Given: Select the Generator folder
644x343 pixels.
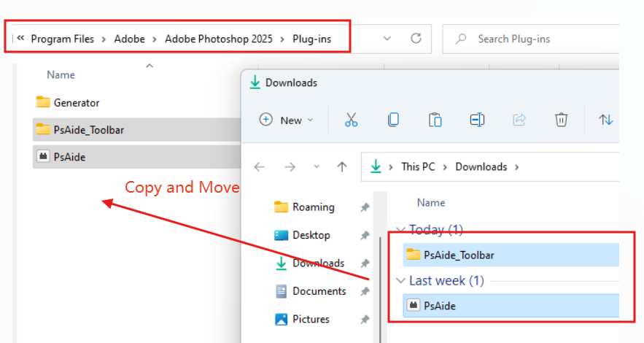Looking at the screenshot, I should 76,103.
